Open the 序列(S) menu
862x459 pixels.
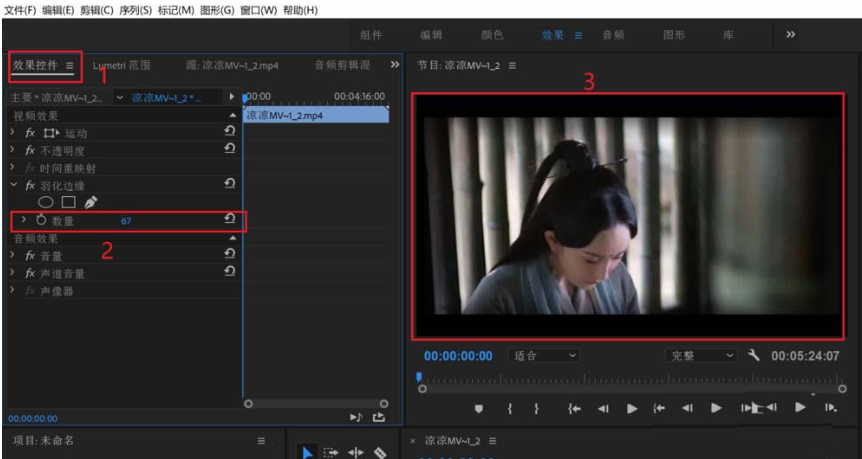tap(135, 10)
